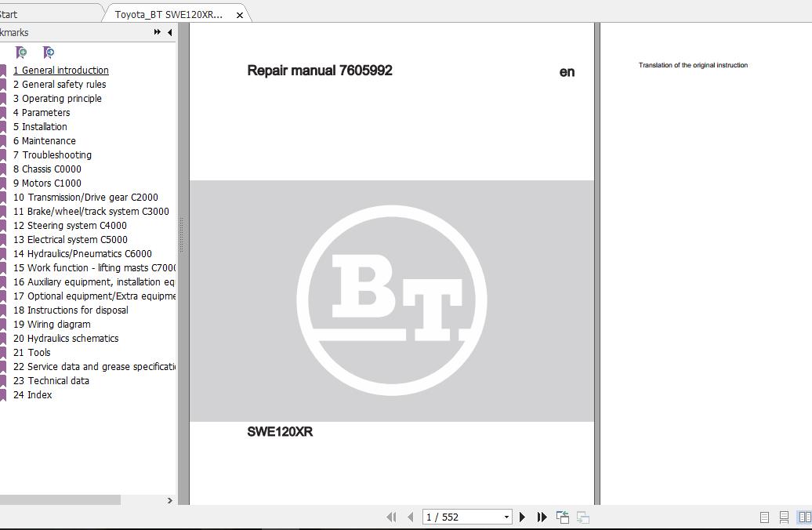Create a new bookmark
This screenshot has width=812, height=530.
point(21,53)
